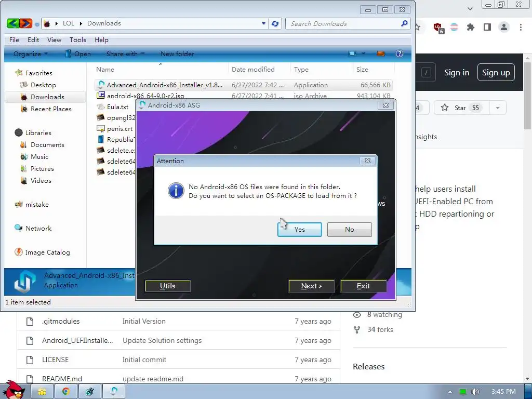Click Sign in on GitHub page

point(457,73)
